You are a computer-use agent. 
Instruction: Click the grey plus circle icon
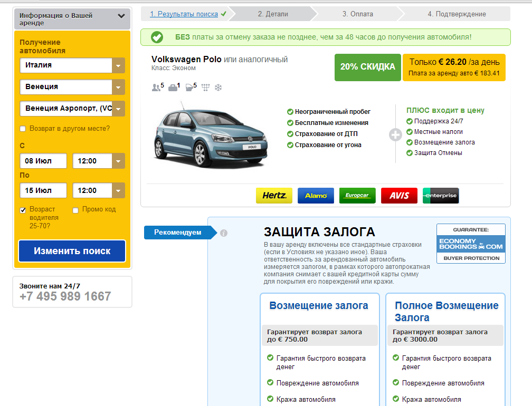(395, 135)
